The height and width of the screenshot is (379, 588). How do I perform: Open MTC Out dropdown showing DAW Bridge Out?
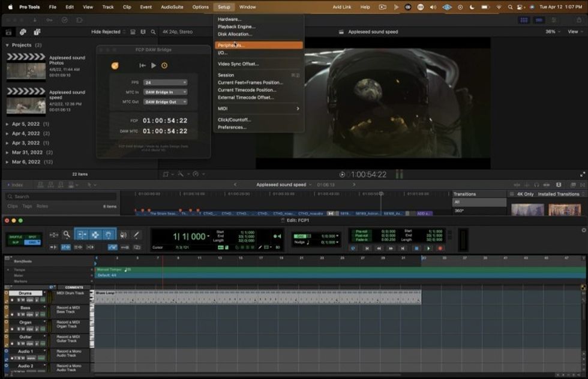(x=166, y=102)
